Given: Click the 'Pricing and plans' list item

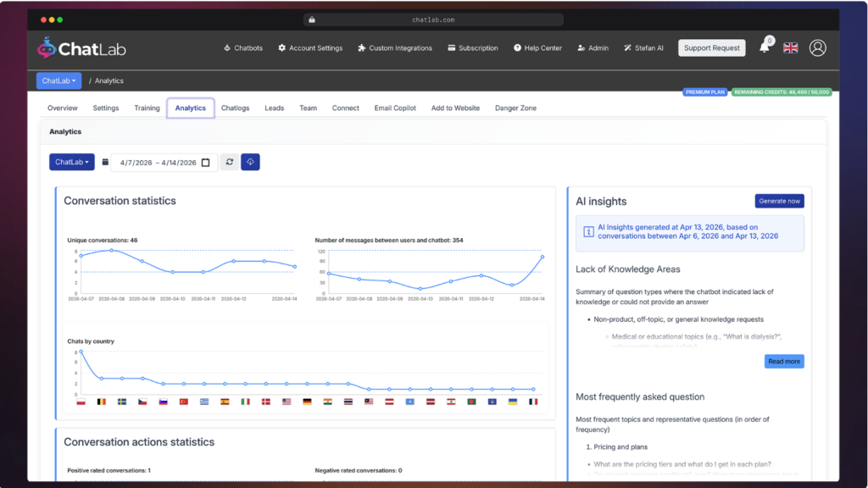Looking at the screenshot, I should 620,447.
